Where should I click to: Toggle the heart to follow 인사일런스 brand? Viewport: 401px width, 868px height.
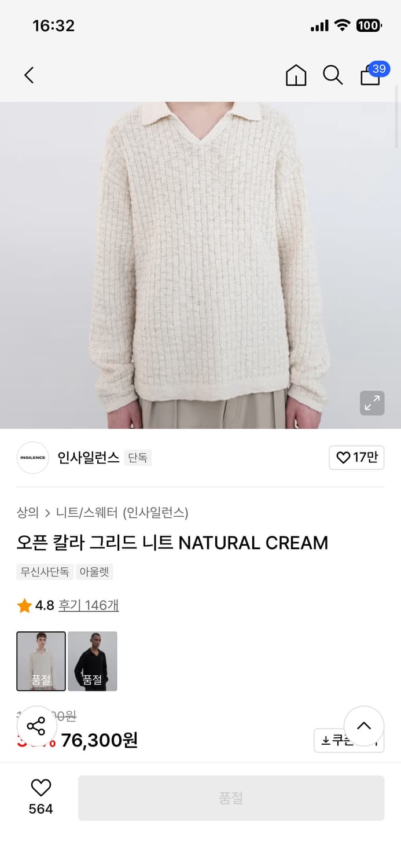pyautogui.click(x=356, y=457)
